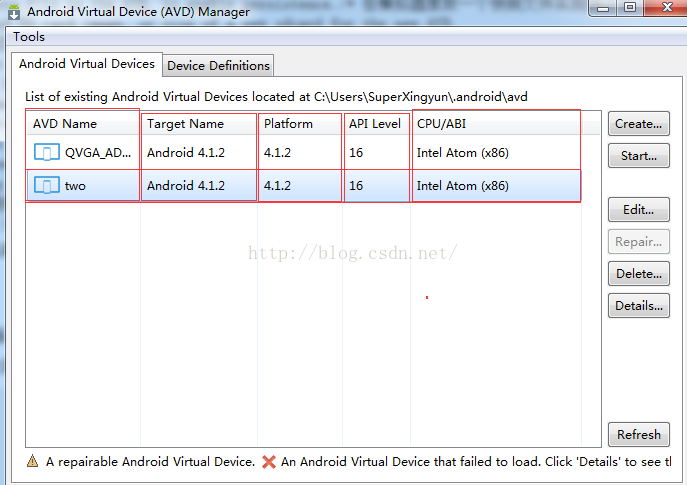Click the failed-to-load red X icon

pyautogui.click(x=269, y=462)
